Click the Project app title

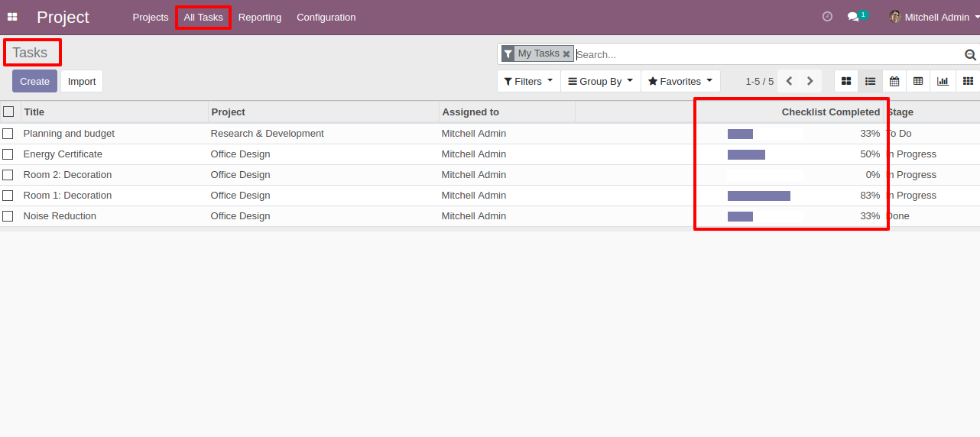tap(63, 17)
